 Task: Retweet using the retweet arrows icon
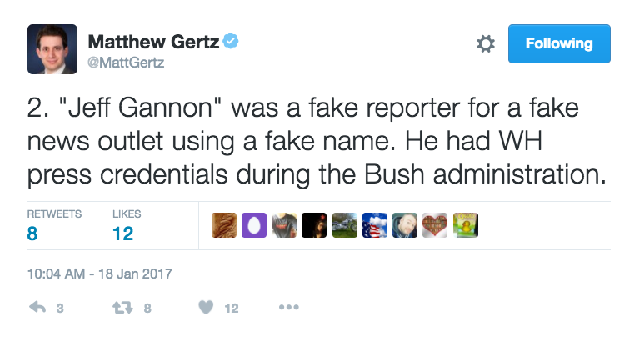120,308
